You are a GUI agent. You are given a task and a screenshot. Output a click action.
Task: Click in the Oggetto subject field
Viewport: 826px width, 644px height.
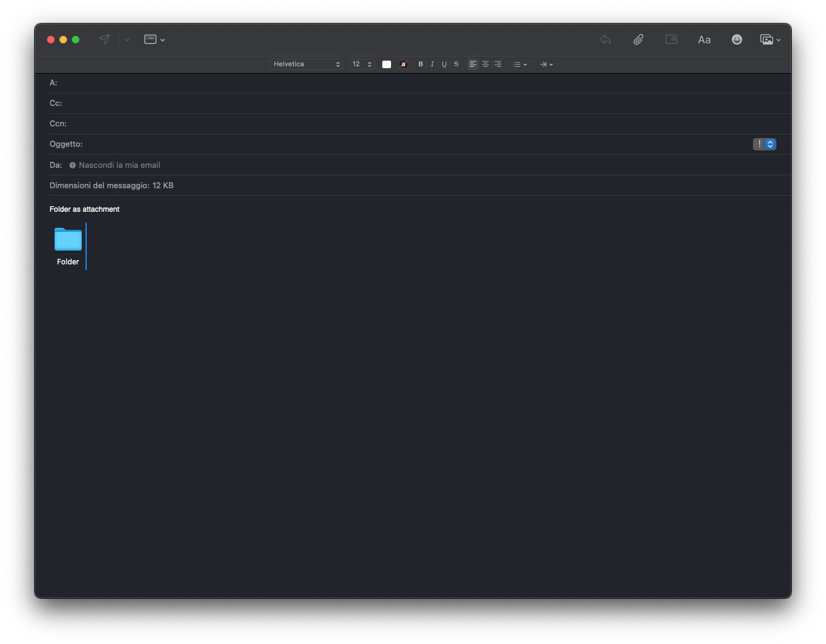(x=415, y=144)
